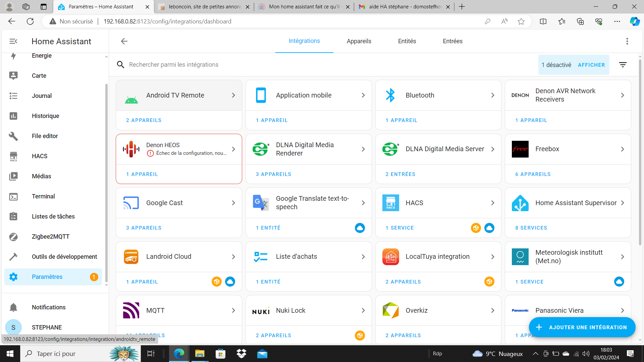
Task: Click the MQTT logo
Action: [x=131, y=310]
